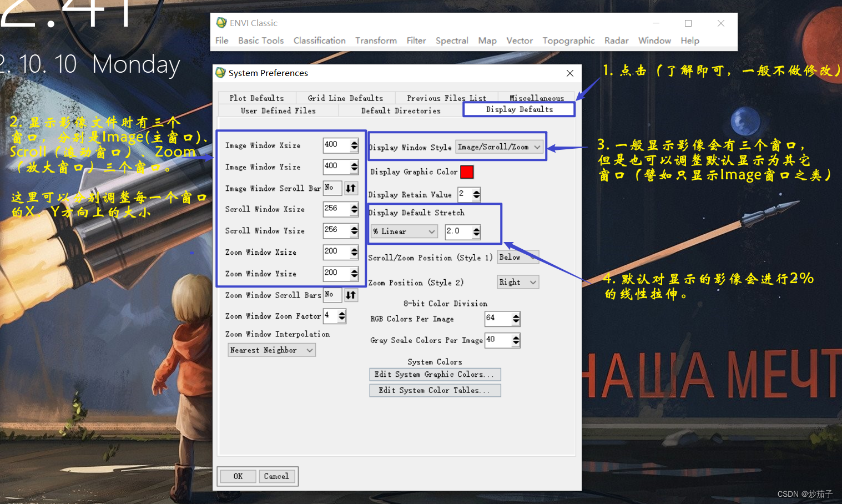Click the RGB Colors Per Image stepper
This screenshot has width=842, height=504.
click(516, 319)
